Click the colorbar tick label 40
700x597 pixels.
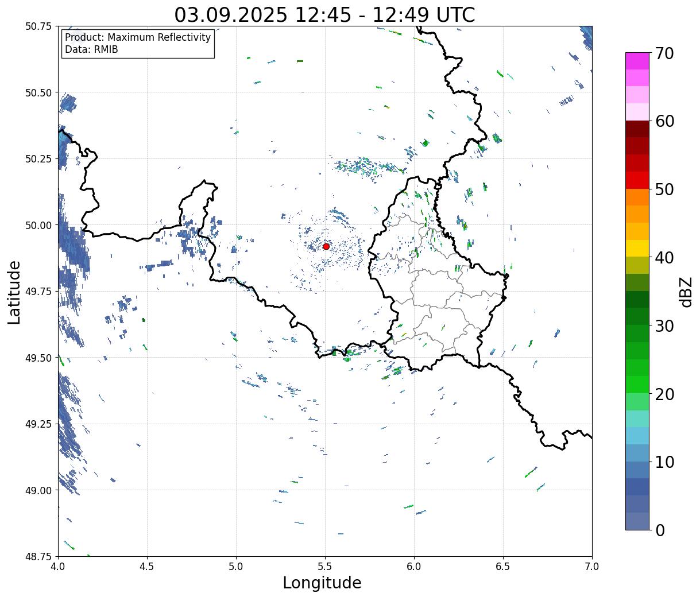[x=664, y=258]
